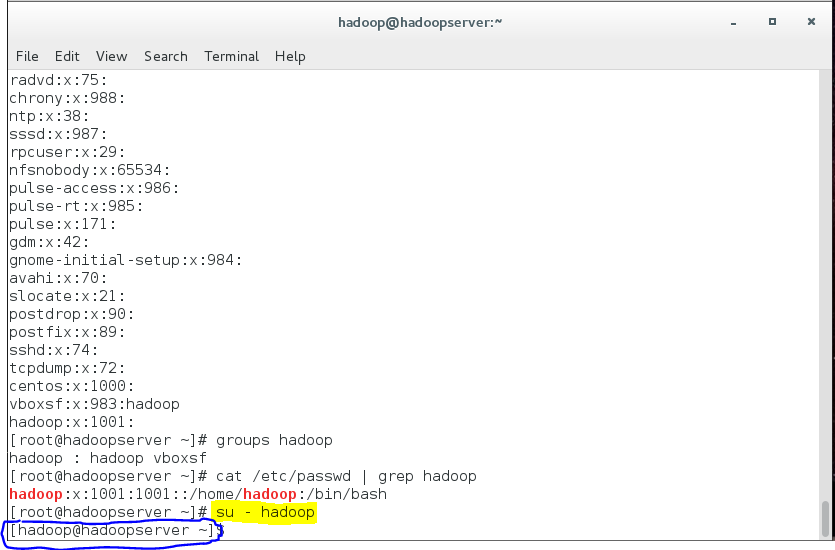Open the Search menu
The height and width of the screenshot is (550, 835).
click(x=166, y=56)
